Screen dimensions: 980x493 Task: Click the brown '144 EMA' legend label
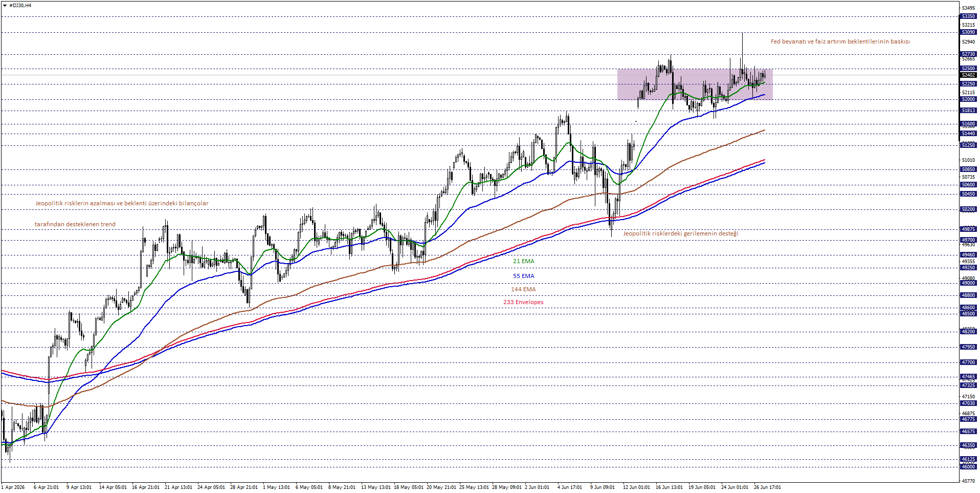click(x=523, y=289)
